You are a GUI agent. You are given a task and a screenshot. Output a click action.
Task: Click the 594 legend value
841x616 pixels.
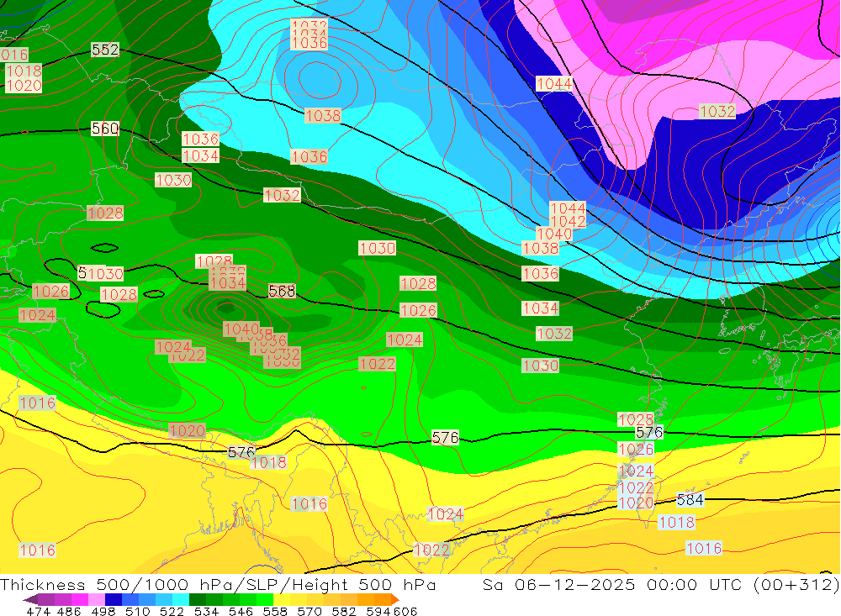pyautogui.click(x=378, y=611)
